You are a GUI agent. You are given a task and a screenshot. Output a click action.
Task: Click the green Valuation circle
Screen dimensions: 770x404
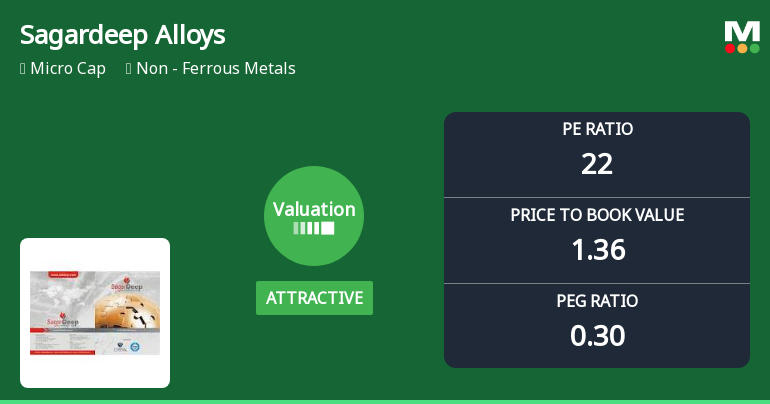click(x=314, y=216)
